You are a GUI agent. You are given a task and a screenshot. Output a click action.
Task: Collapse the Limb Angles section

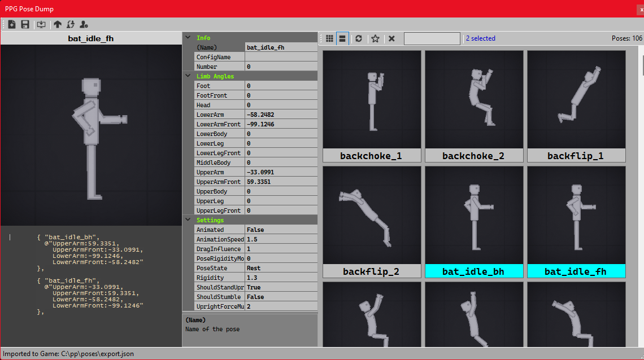pyautogui.click(x=188, y=76)
